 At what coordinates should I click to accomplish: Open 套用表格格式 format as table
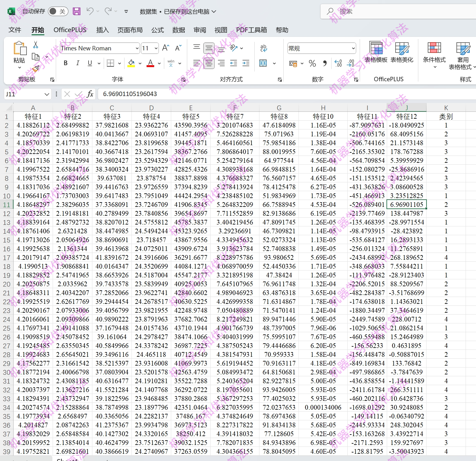pos(462,56)
